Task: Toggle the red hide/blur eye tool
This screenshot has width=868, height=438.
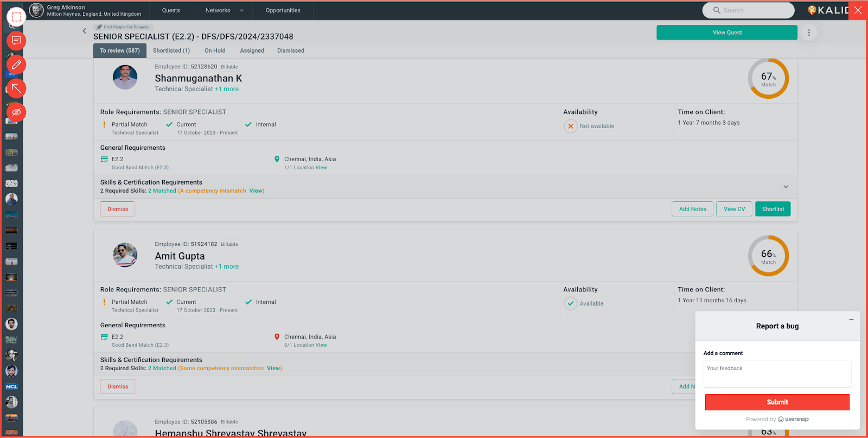Action: [x=16, y=112]
